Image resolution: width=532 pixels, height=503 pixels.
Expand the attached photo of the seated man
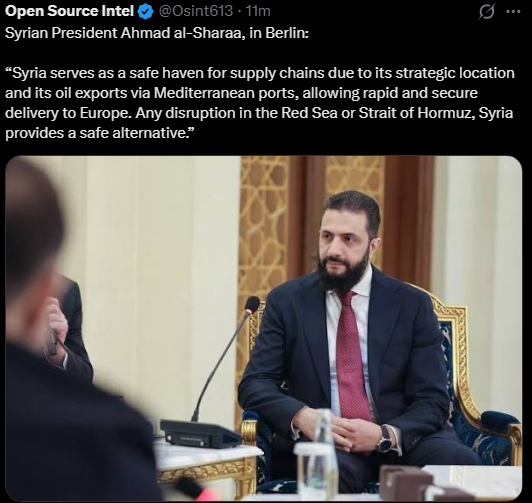tap(263, 328)
